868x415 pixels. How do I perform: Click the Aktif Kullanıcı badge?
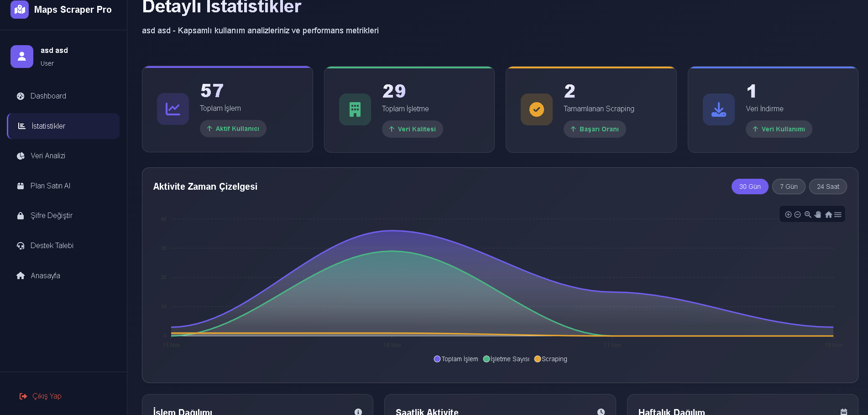coord(233,129)
